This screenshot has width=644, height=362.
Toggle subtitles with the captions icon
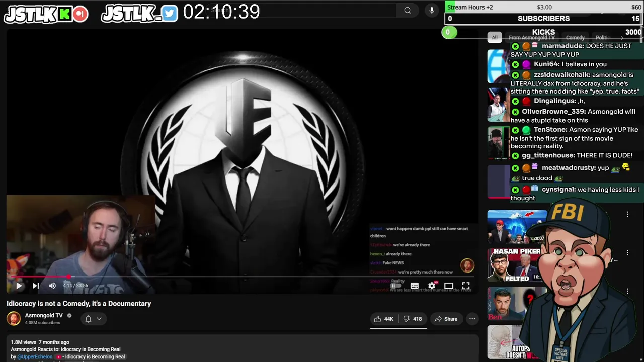pos(415,286)
